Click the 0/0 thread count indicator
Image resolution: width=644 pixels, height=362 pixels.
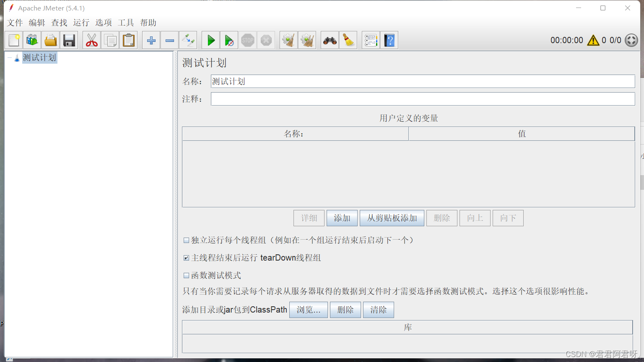[615, 40]
